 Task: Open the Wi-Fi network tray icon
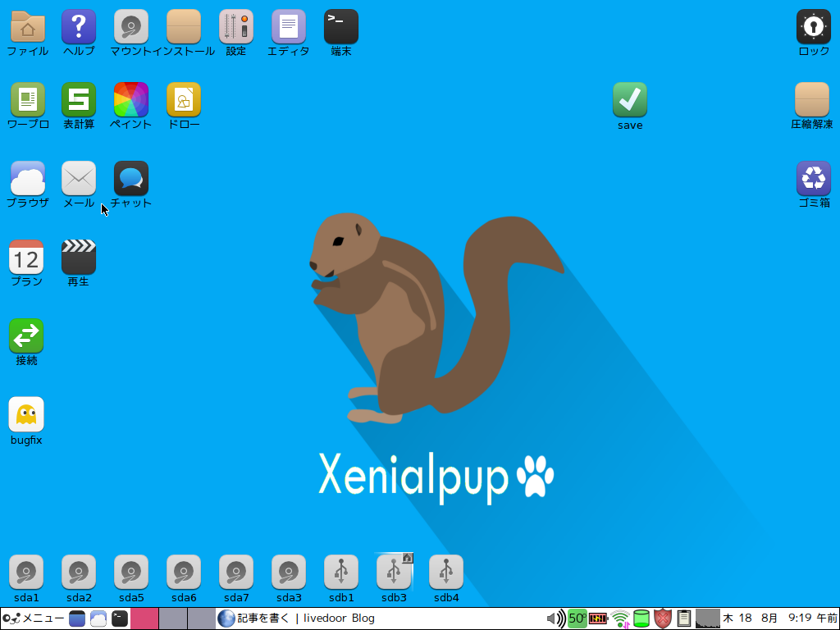pyautogui.click(x=620, y=619)
